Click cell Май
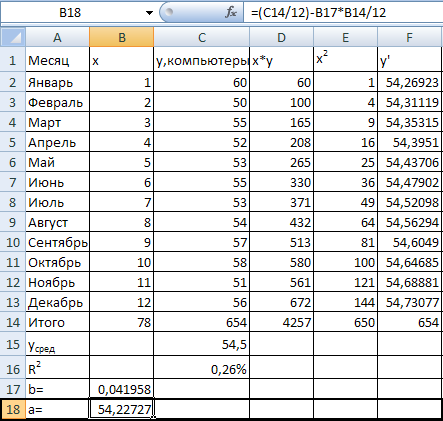 [x=57, y=162]
